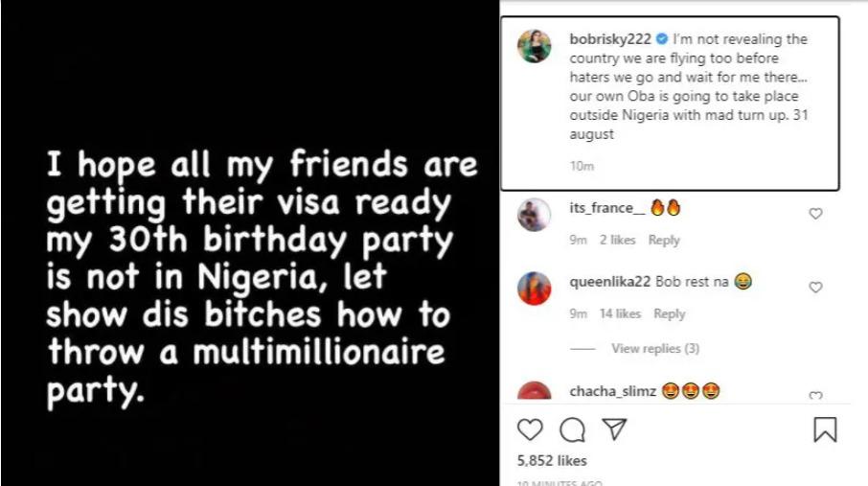The image size is (868, 486).
Task: Open queenlika22 avatar
Action: [535, 288]
